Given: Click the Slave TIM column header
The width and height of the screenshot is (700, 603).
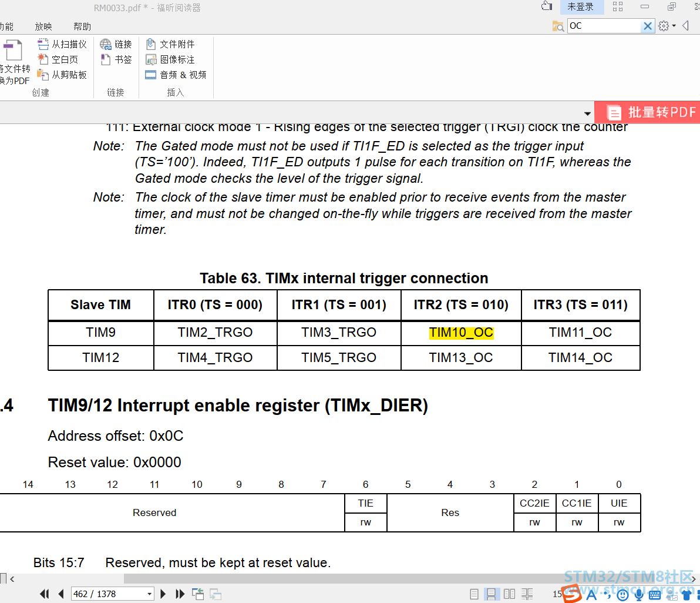Looking at the screenshot, I should click(x=101, y=305).
